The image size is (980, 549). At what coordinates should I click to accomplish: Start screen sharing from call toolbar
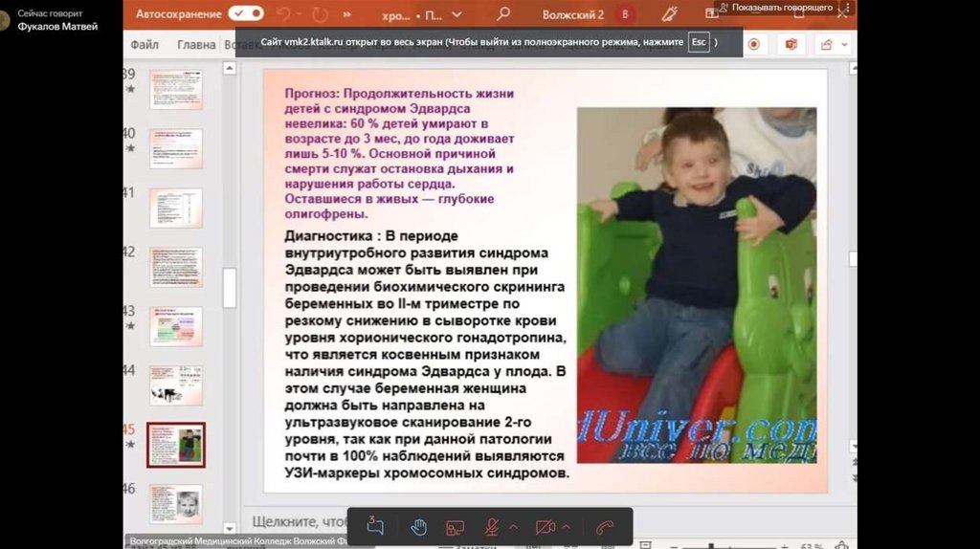point(456,527)
